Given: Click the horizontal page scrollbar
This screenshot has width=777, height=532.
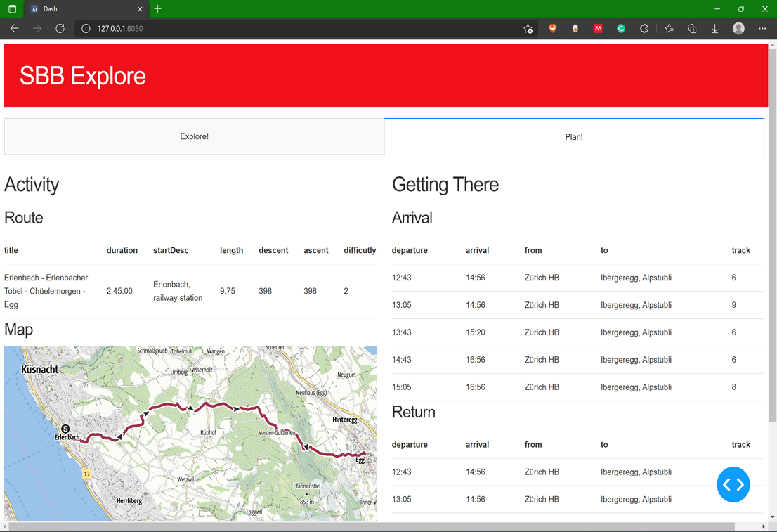Looking at the screenshot, I should 372,526.
